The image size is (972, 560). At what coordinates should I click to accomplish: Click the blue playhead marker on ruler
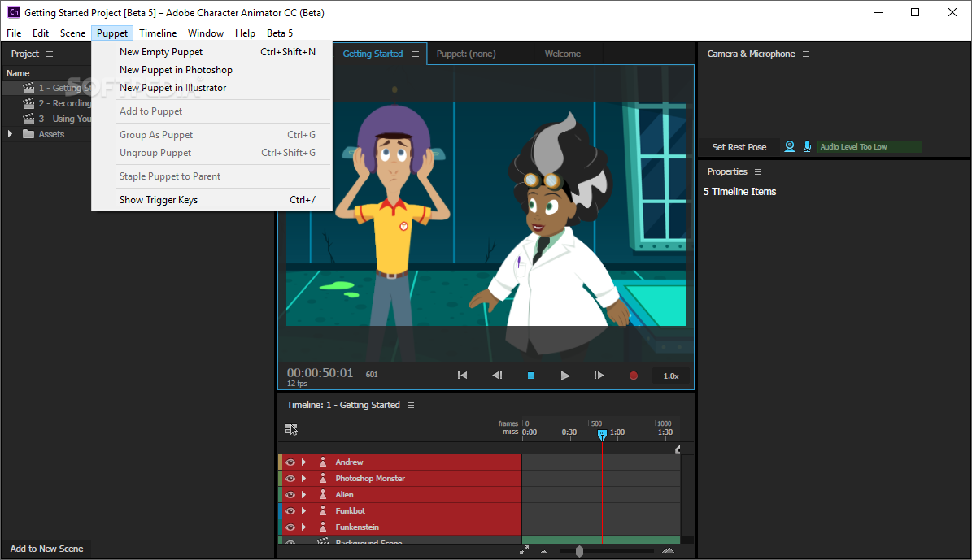tap(602, 435)
